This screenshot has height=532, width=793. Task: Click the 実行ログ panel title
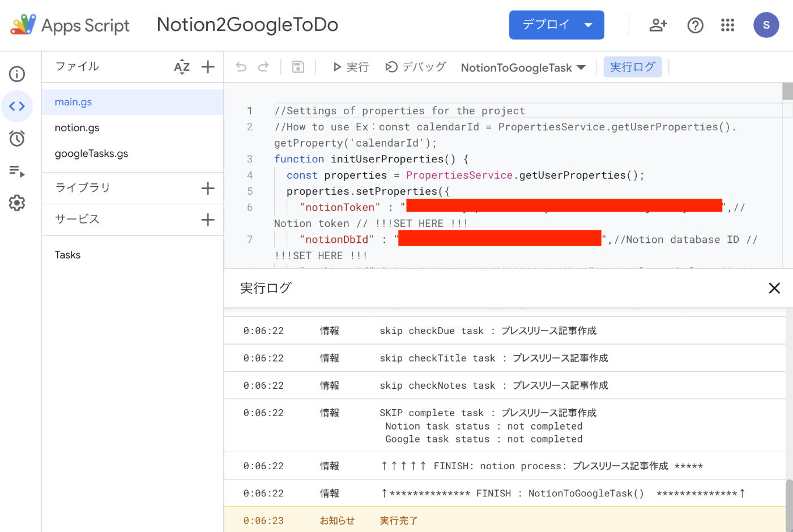coord(266,288)
